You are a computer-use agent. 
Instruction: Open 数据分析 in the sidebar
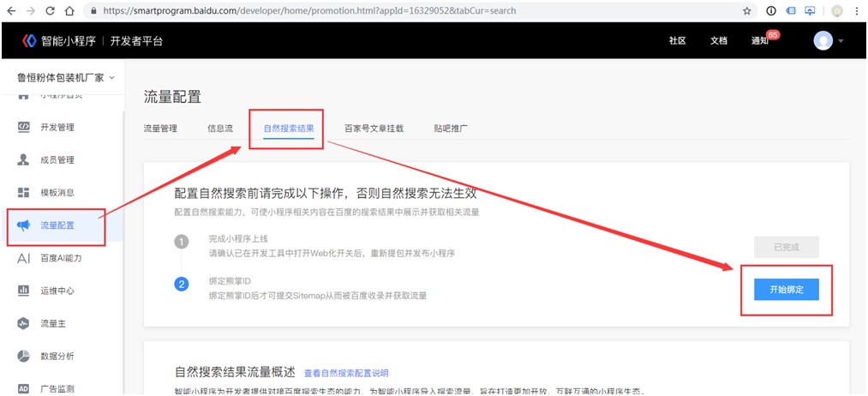click(x=57, y=356)
